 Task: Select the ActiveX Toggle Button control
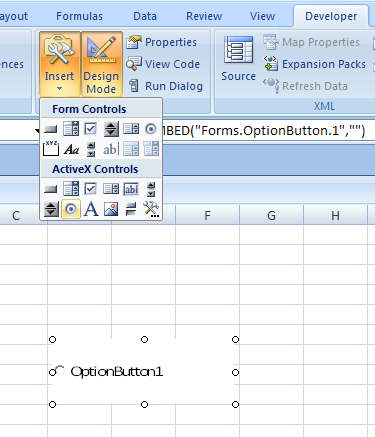tap(131, 209)
